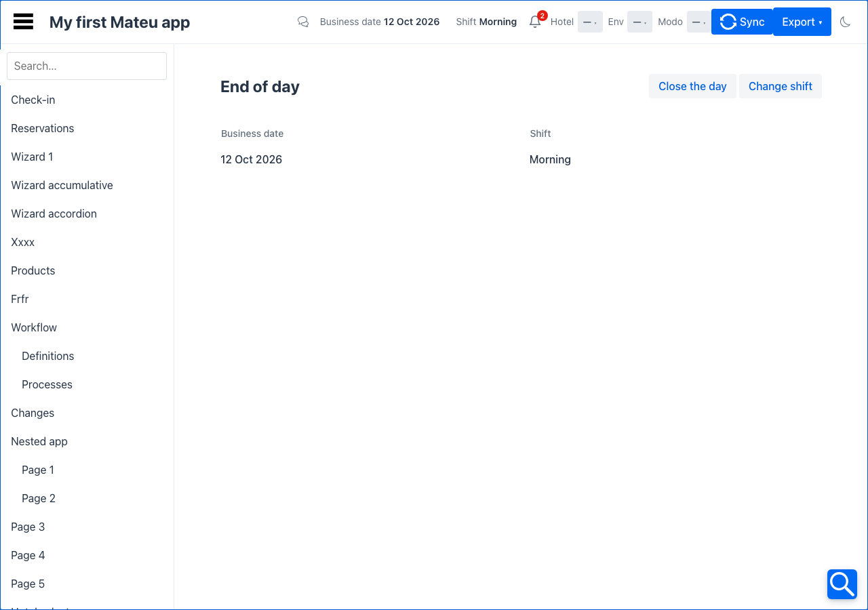Navigate to Page 5
The image size is (868, 610).
[28, 584]
